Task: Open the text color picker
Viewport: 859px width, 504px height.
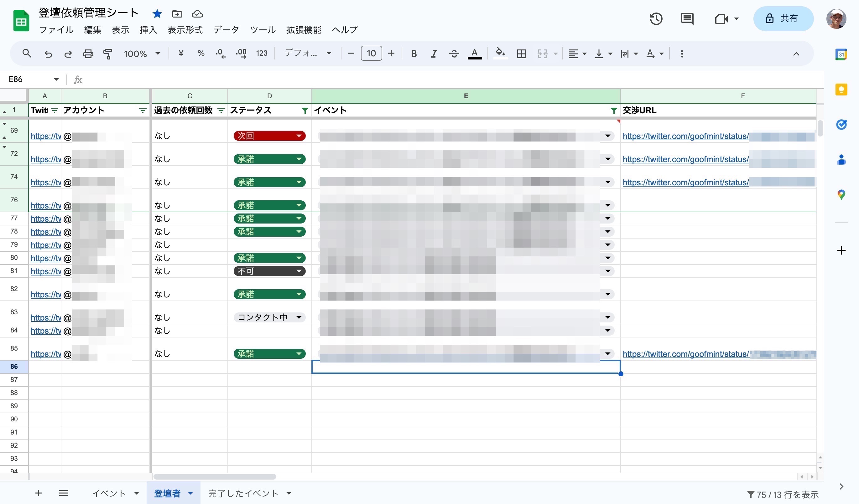Action: pyautogui.click(x=475, y=54)
